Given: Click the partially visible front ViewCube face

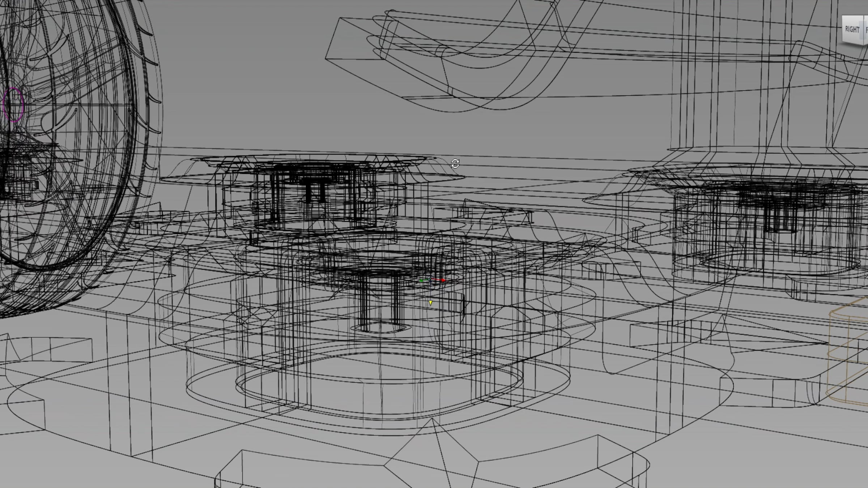Looking at the screenshot, I should point(866,30).
